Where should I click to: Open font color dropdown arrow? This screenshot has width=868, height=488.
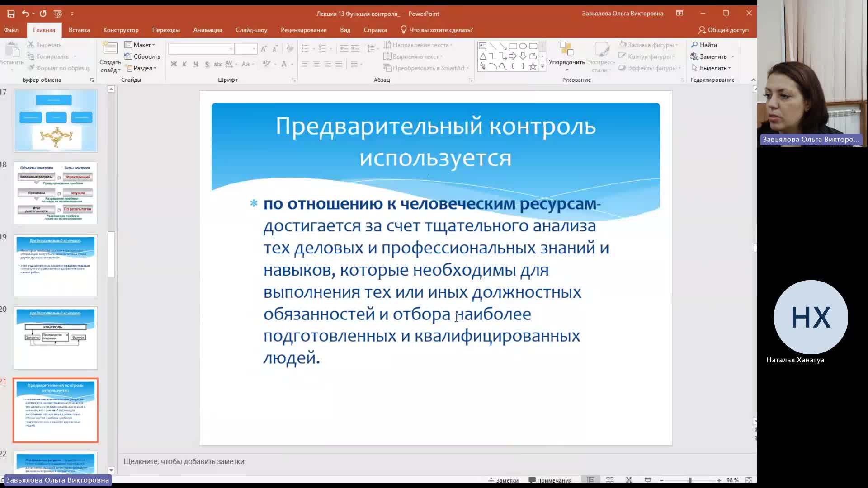point(292,64)
